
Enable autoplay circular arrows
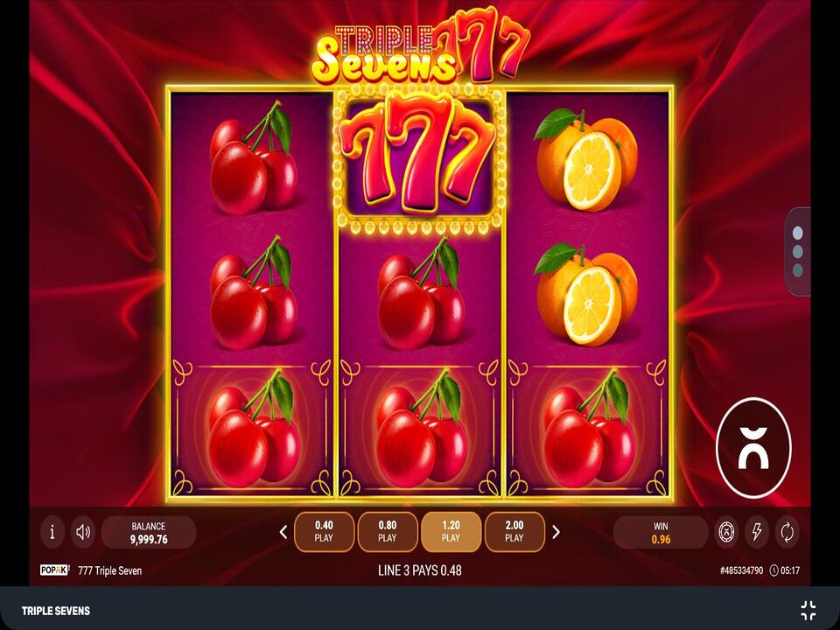[x=787, y=532]
